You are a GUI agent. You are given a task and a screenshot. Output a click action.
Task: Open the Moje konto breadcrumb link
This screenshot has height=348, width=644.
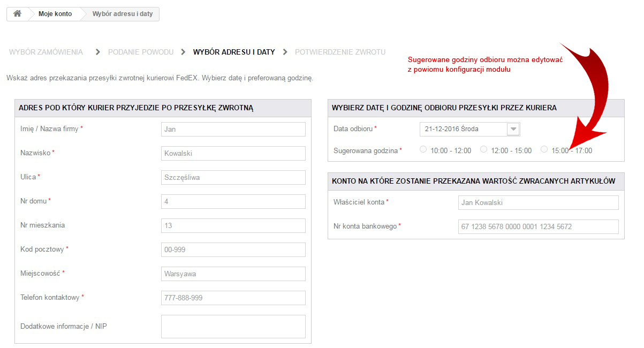55,14
